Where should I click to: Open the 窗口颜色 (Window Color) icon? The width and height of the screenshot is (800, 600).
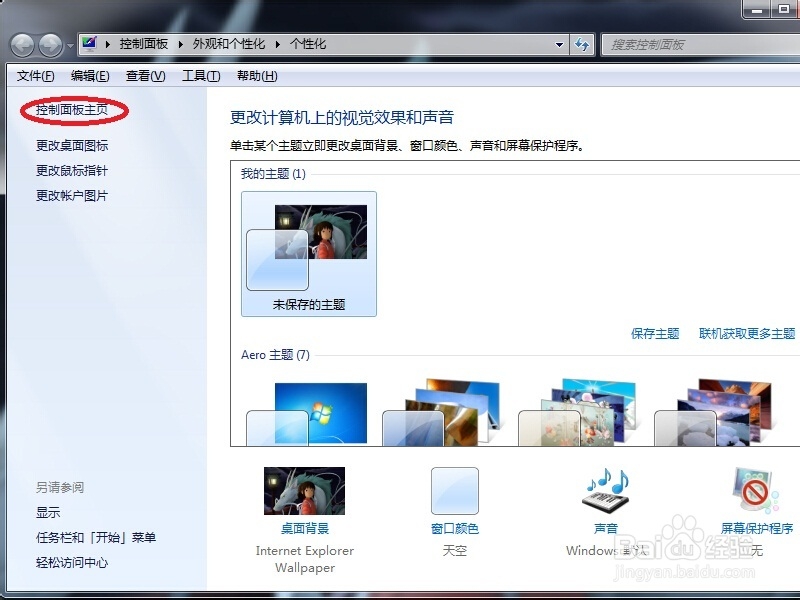[455, 490]
